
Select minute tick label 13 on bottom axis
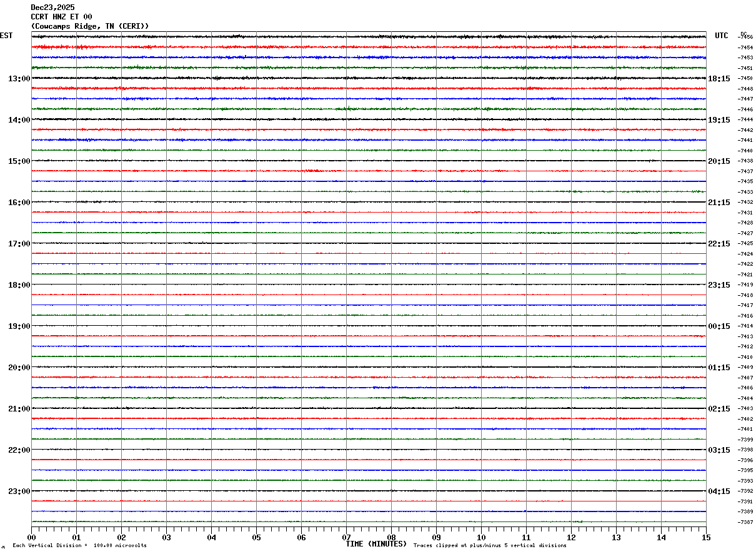(x=616, y=538)
